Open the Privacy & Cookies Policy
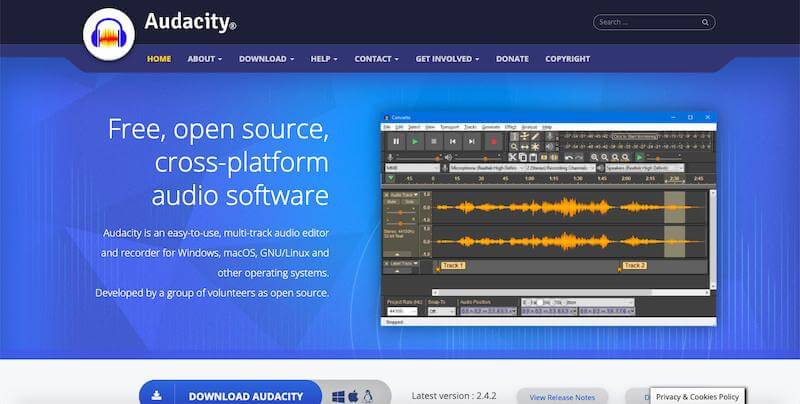Viewport: 800px width, 404px height. (697, 396)
